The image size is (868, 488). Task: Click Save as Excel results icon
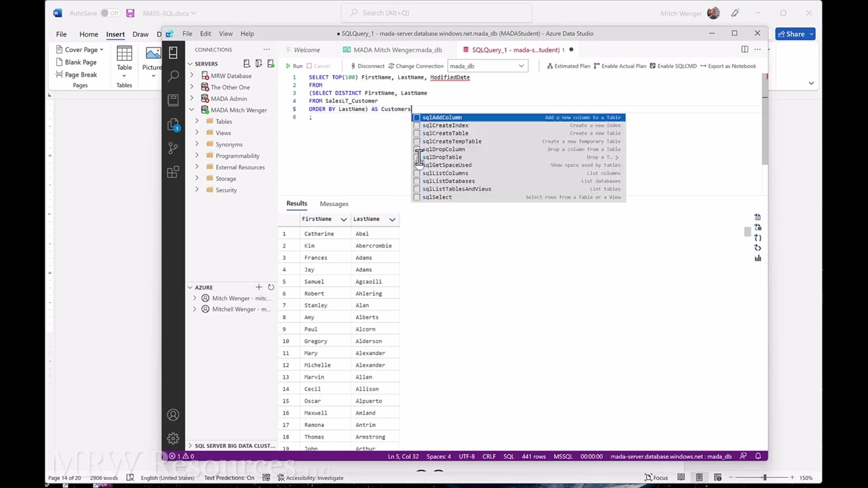click(757, 228)
